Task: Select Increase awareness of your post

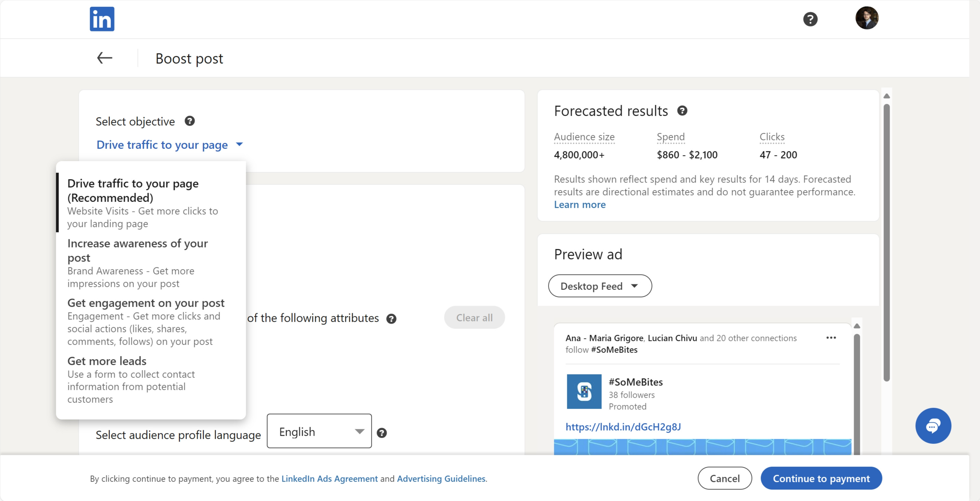Action: [151, 263]
